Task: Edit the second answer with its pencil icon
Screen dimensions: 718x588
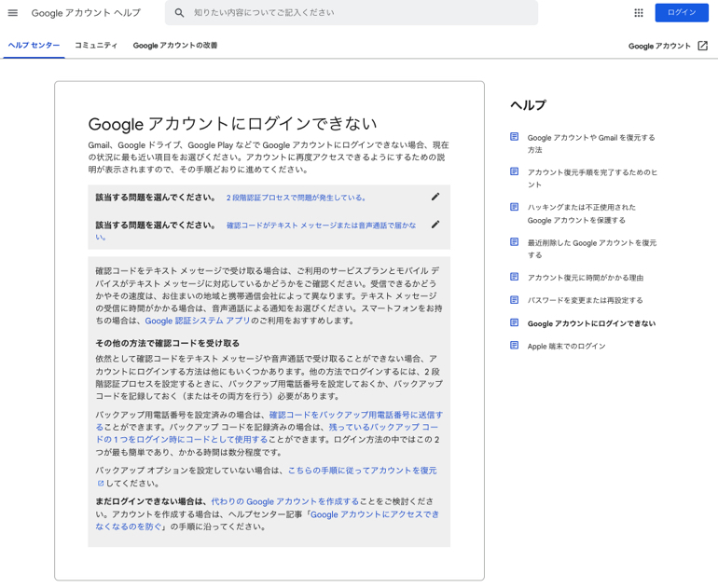Action: (x=435, y=225)
